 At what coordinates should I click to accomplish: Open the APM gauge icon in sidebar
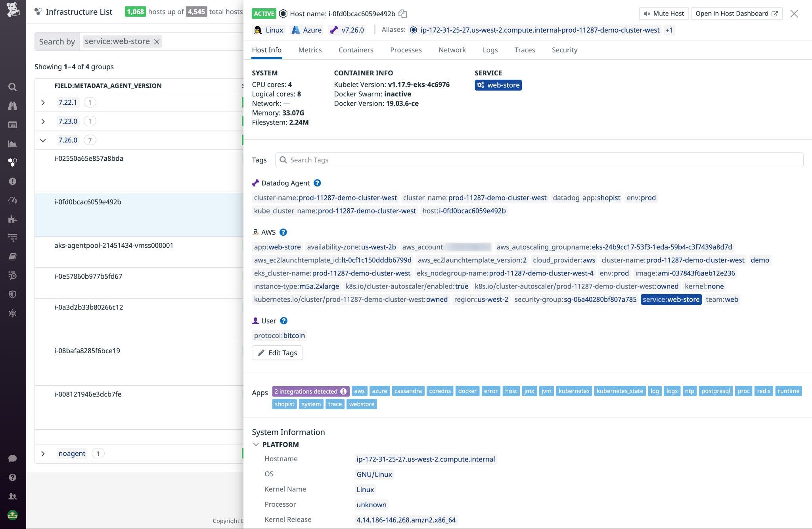pos(13,200)
